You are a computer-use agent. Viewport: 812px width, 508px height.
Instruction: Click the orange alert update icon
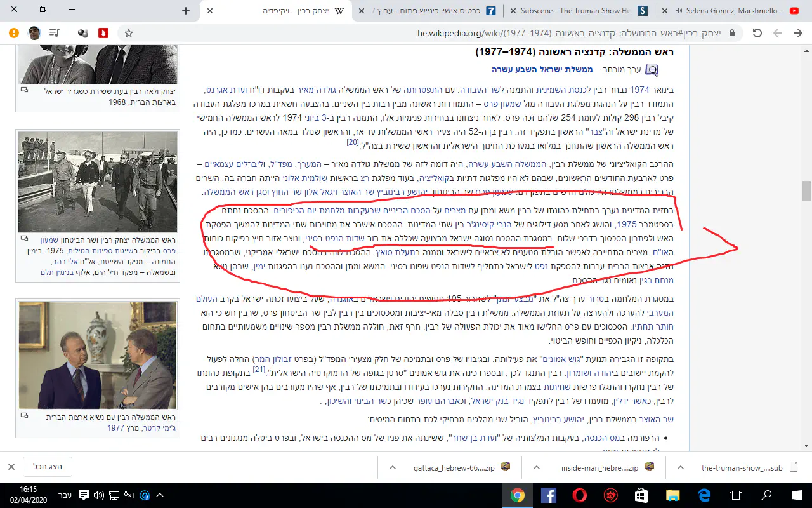14,33
